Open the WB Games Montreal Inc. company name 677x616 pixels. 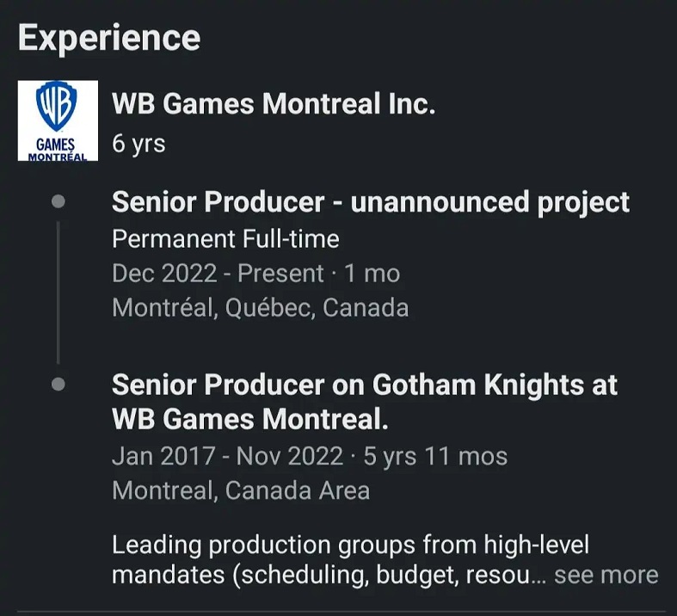pos(274,104)
